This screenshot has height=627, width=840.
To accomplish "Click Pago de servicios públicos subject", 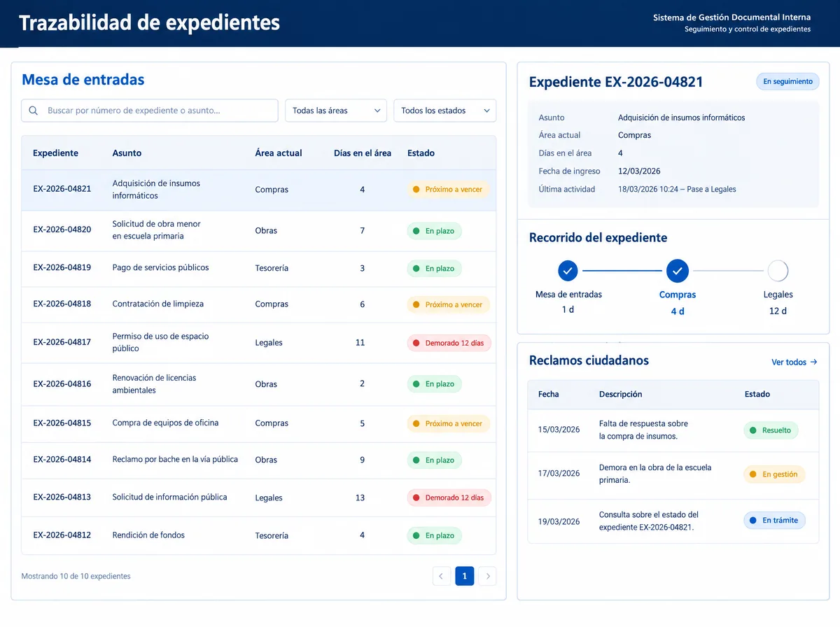I will coord(160,268).
